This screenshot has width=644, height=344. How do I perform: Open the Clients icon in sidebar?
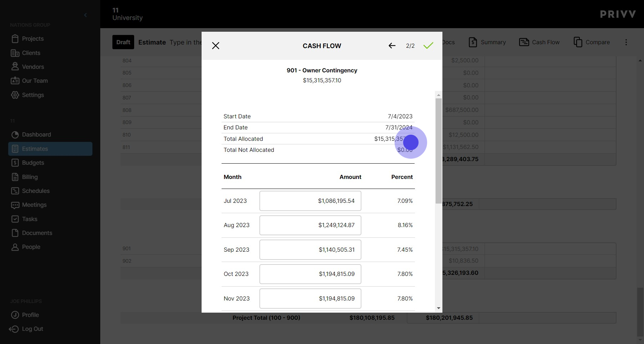15,53
